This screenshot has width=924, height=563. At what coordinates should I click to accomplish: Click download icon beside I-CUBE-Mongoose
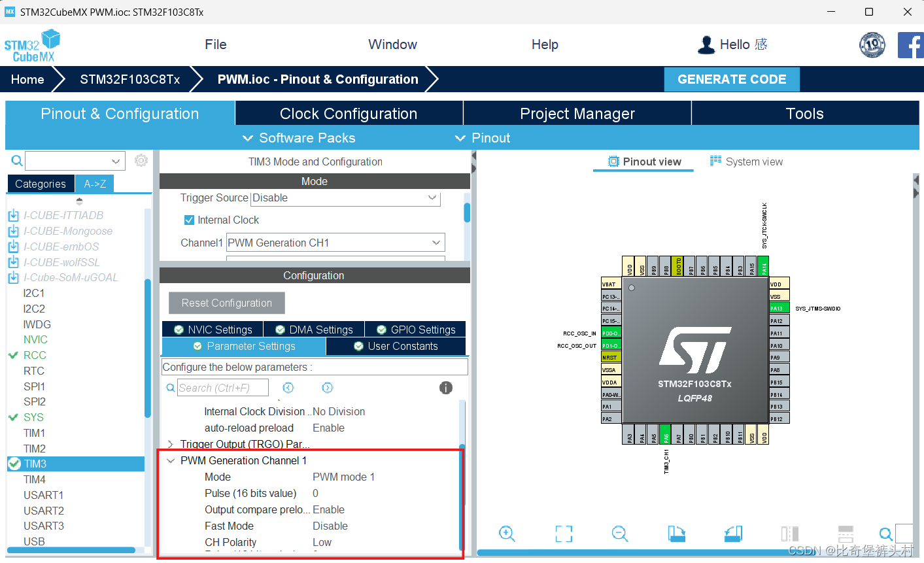(x=14, y=231)
